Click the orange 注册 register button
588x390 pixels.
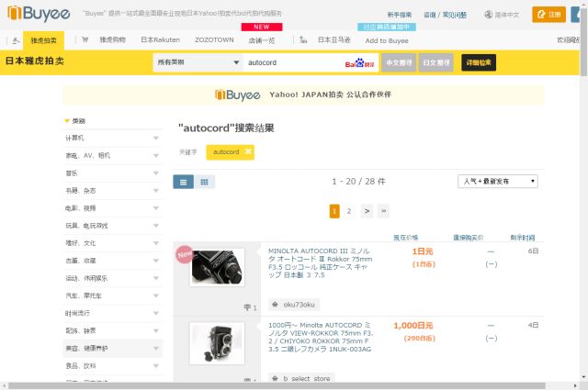(549, 15)
